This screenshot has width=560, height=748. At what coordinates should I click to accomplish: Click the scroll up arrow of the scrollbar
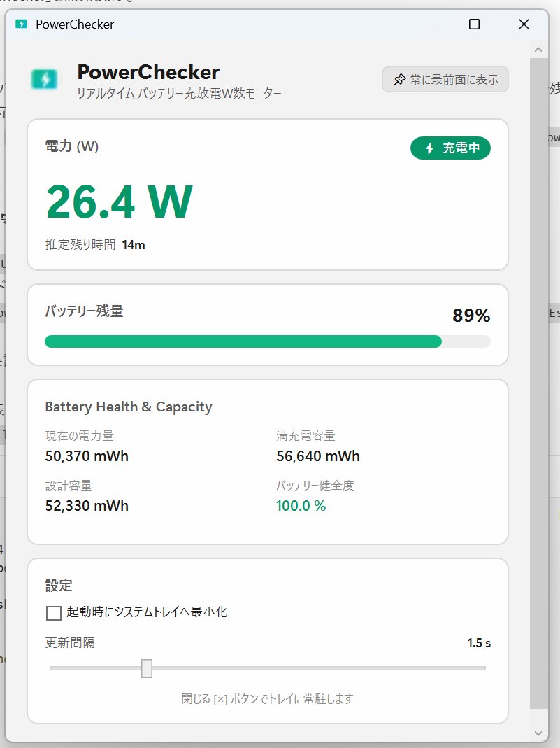(538, 50)
